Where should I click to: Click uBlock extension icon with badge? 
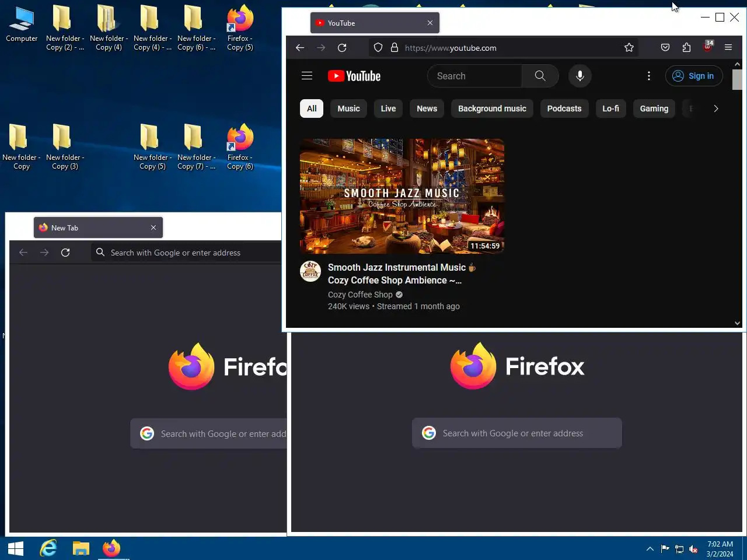(x=708, y=47)
